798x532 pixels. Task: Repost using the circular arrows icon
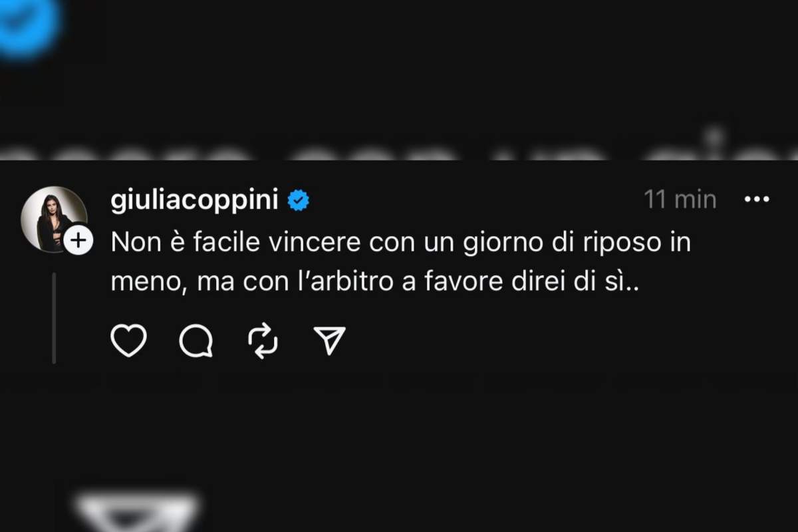pyautogui.click(x=263, y=342)
